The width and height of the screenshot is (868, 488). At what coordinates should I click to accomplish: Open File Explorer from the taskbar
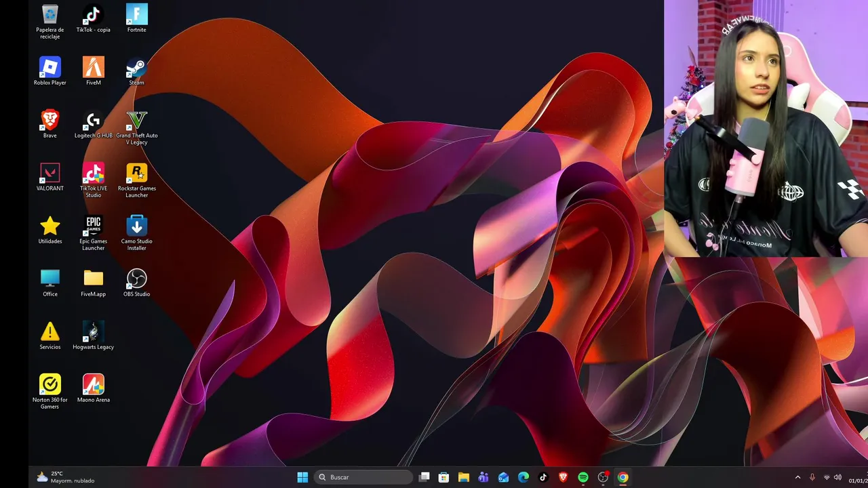[463, 477]
